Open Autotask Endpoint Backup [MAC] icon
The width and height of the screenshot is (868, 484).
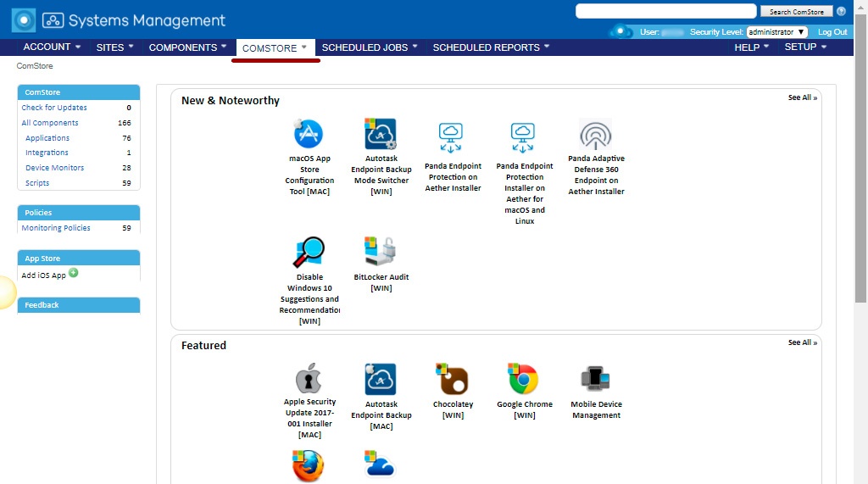pyautogui.click(x=381, y=380)
